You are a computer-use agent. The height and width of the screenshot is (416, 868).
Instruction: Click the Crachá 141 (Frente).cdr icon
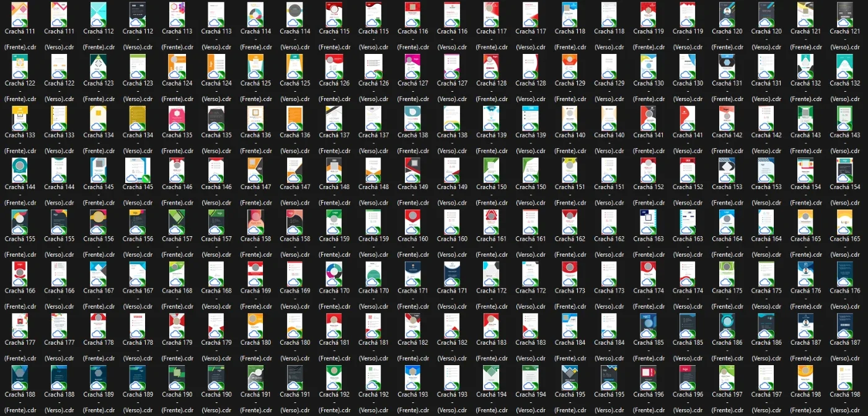(648, 118)
